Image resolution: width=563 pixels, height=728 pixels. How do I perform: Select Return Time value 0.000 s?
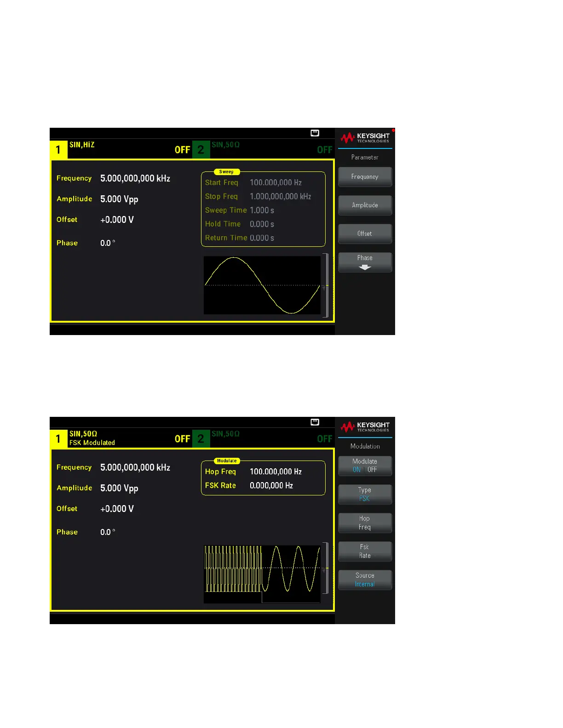point(262,238)
